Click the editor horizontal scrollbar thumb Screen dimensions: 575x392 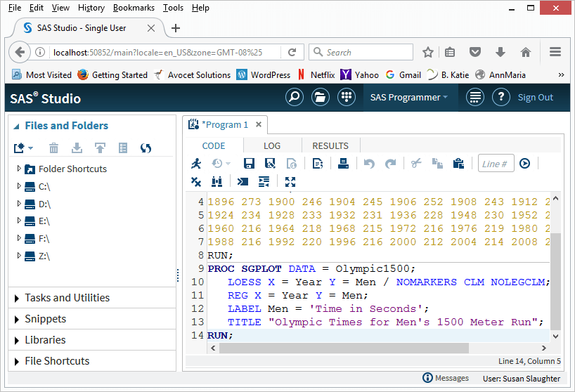(344, 348)
